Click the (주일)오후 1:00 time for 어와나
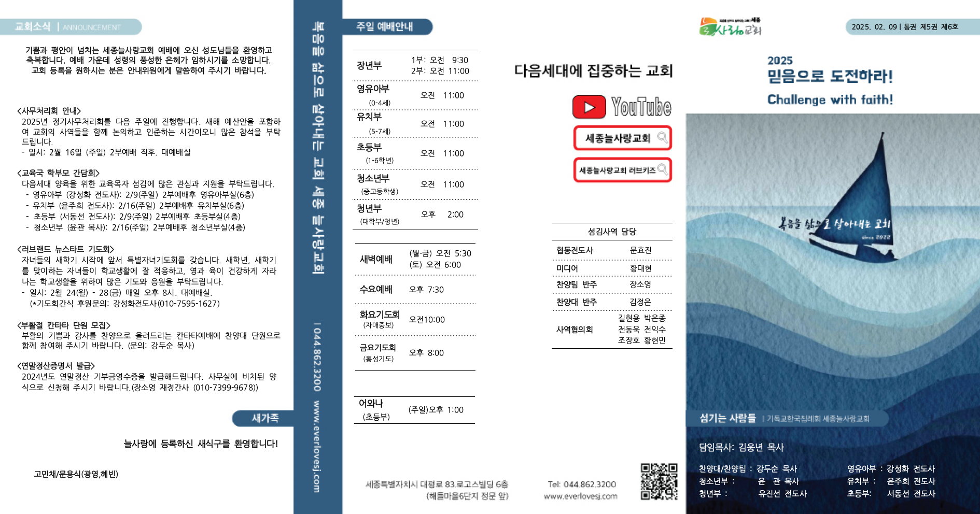This screenshot has width=980, height=514. (x=436, y=410)
